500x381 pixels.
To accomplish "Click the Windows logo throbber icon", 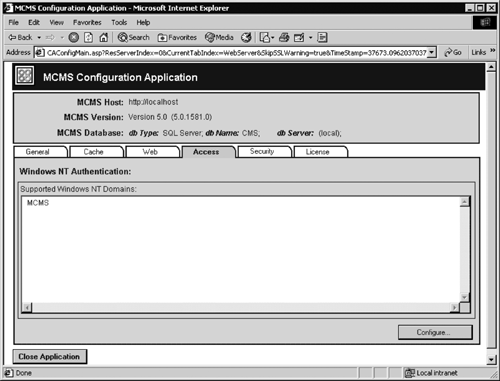I will [x=485, y=22].
